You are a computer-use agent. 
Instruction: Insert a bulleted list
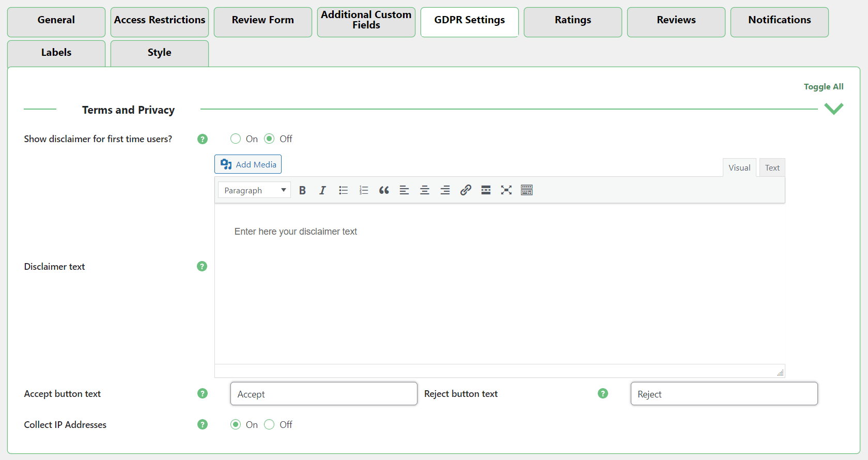343,190
